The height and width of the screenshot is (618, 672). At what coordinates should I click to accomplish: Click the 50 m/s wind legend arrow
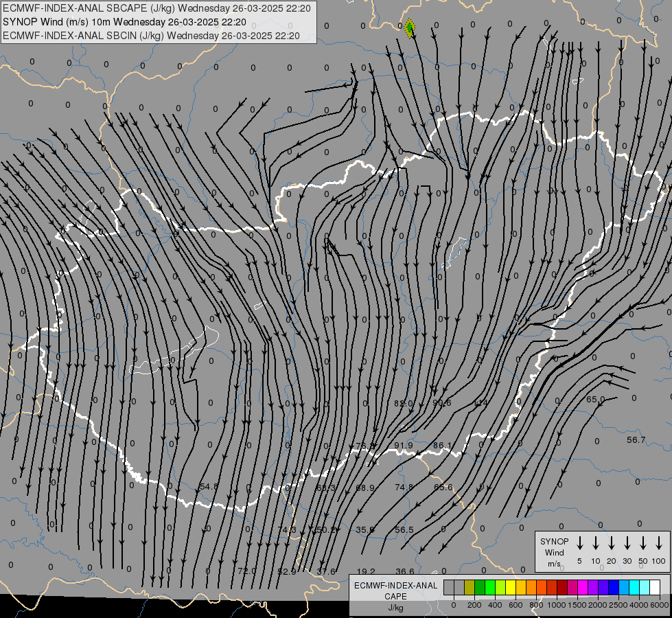point(643,543)
